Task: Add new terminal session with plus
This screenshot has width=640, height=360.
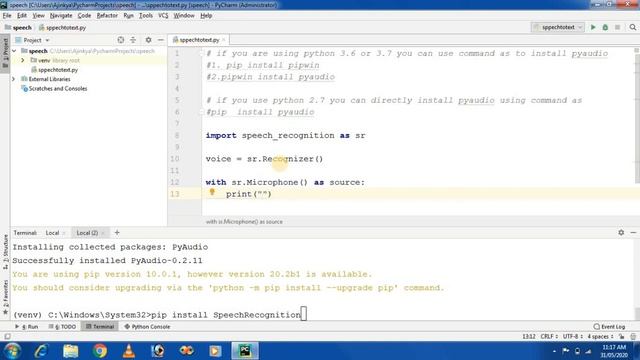Action: point(117,233)
